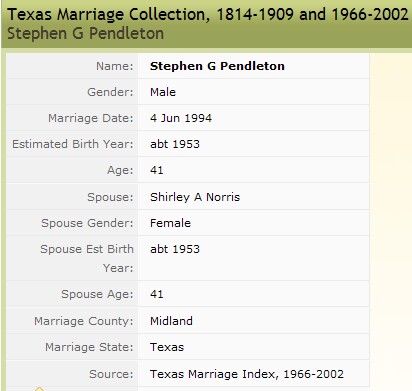Open spouse Shirley A Norris
The height and width of the screenshot is (391, 412).
[x=195, y=197]
